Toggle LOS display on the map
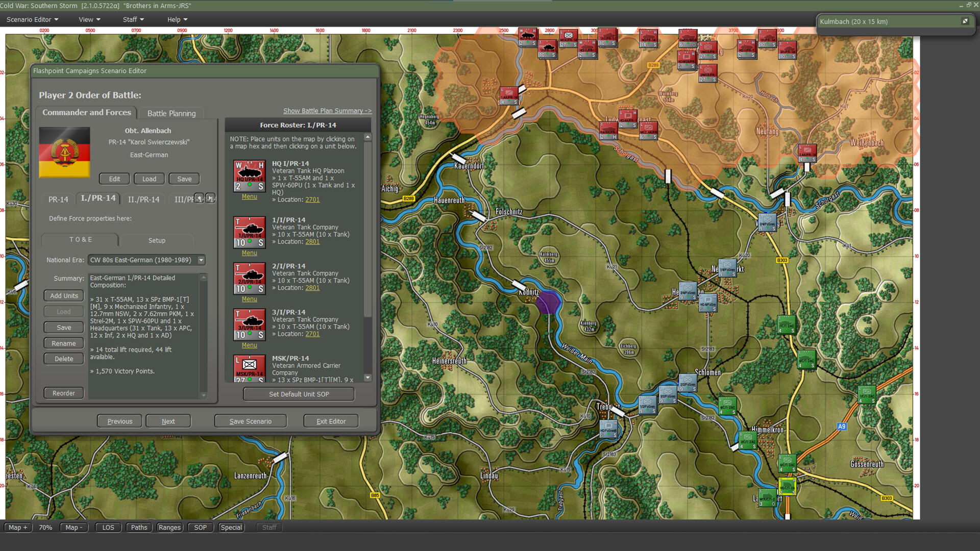Image resolution: width=980 pixels, height=551 pixels. click(x=108, y=527)
